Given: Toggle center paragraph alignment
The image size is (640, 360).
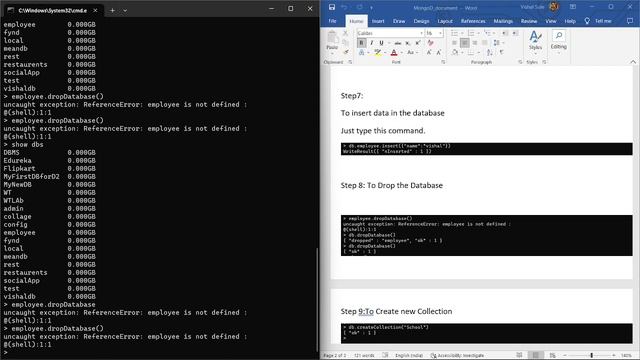Looking at the screenshot, I should (x=464, y=43).
